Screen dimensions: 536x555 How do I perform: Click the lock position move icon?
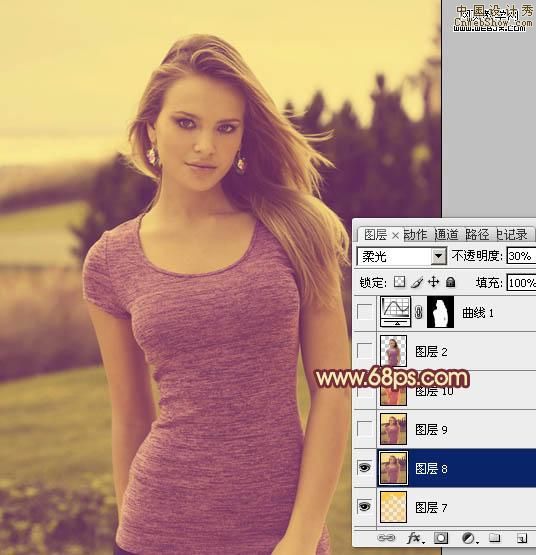pyautogui.click(x=433, y=282)
